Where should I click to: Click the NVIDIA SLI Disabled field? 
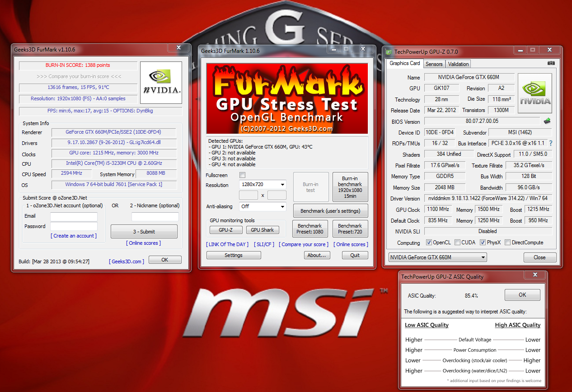pyautogui.click(x=488, y=231)
